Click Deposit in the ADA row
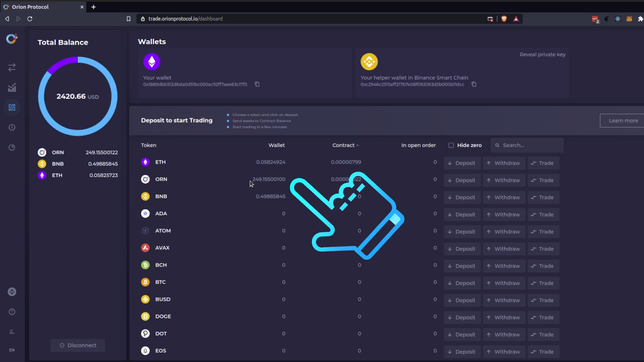Screen dimensions: 644x362 (x=462, y=214)
